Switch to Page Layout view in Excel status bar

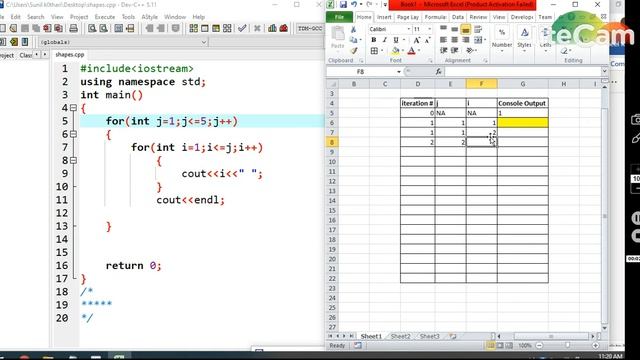(x=500, y=346)
